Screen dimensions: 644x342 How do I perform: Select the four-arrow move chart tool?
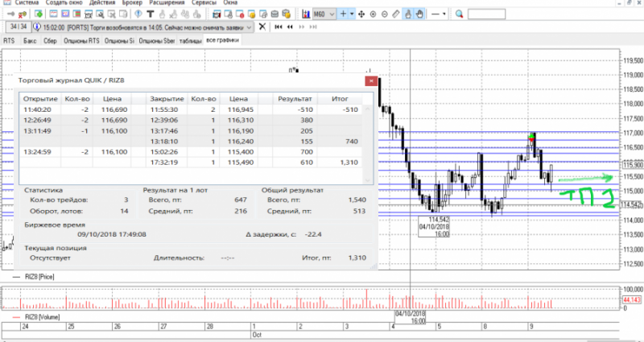(x=361, y=14)
